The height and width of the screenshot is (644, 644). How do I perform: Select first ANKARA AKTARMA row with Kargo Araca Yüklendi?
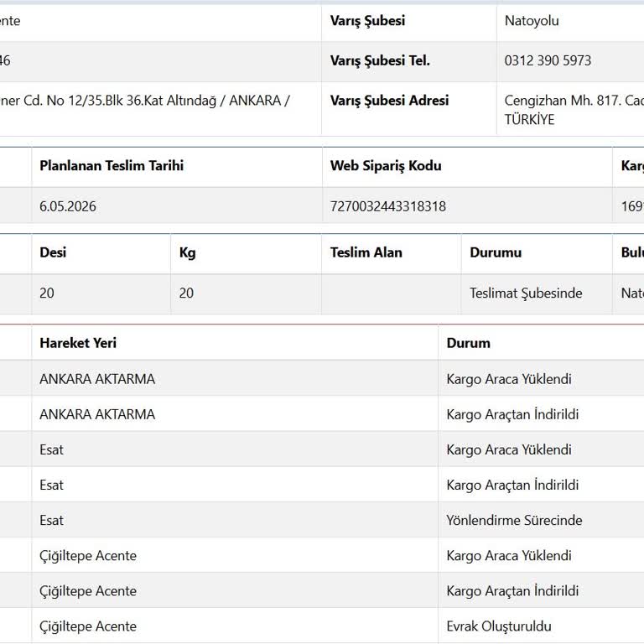coord(322,379)
